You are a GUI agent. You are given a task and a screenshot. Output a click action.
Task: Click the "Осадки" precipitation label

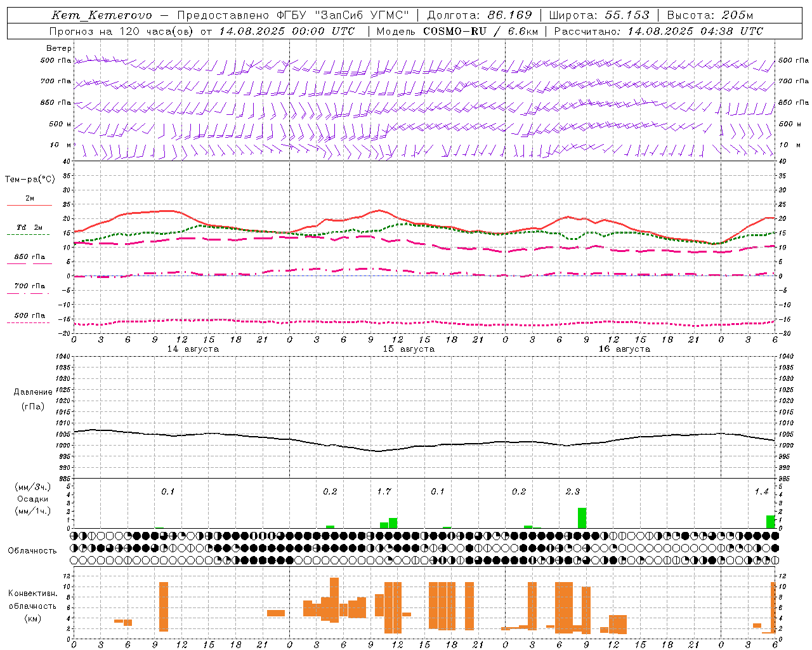pyautogui.click(x=33, y=499)
